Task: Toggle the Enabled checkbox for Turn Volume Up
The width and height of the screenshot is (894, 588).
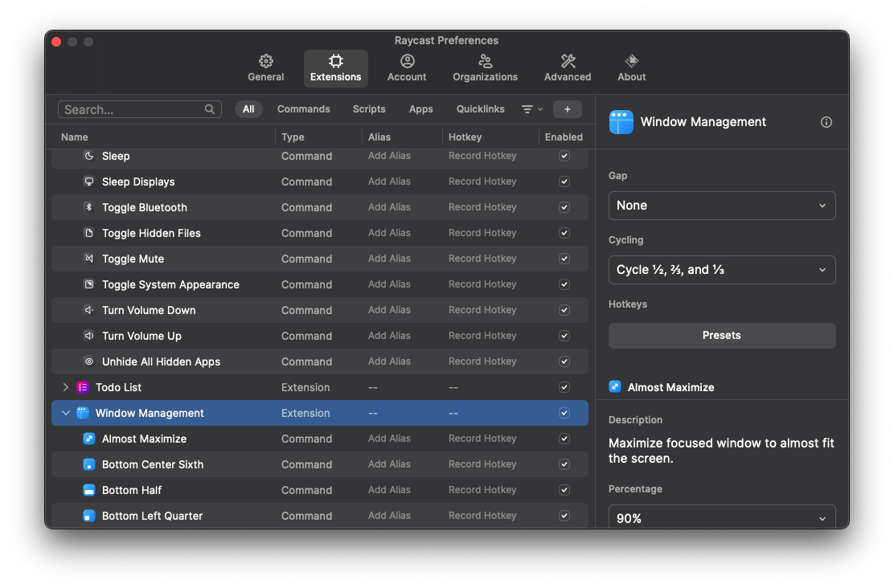Action: 564,336
